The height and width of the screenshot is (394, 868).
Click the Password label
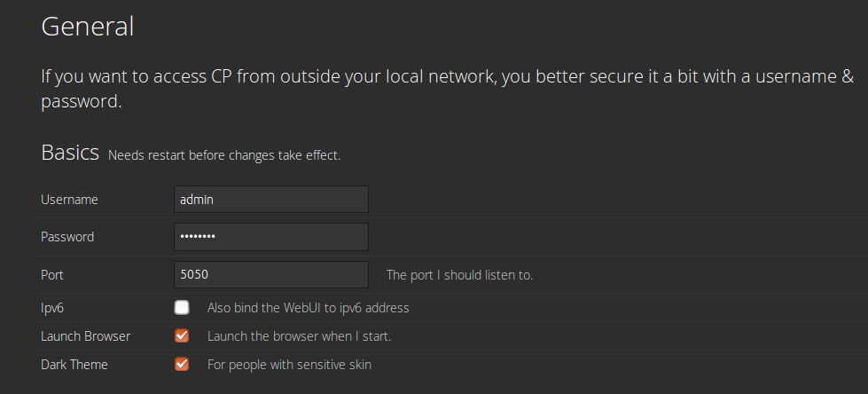pos(67,237)
